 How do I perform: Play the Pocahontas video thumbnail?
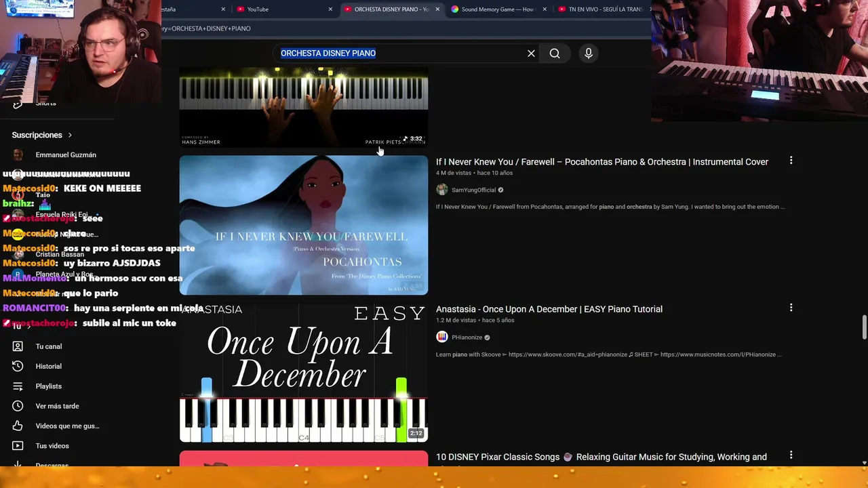pos(304,225)
